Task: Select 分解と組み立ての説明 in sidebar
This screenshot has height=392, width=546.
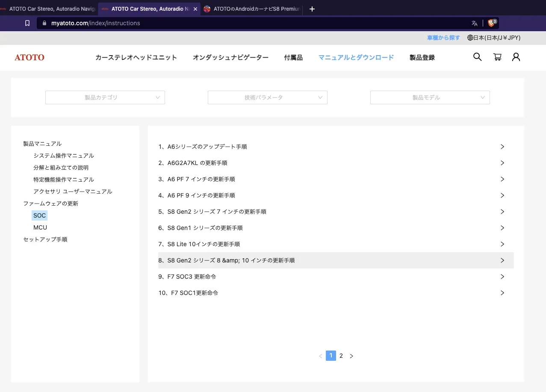Action: tap(61, 168)
